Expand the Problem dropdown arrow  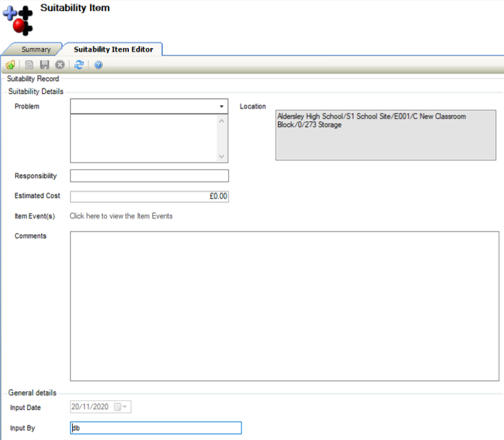pos(221,107)
